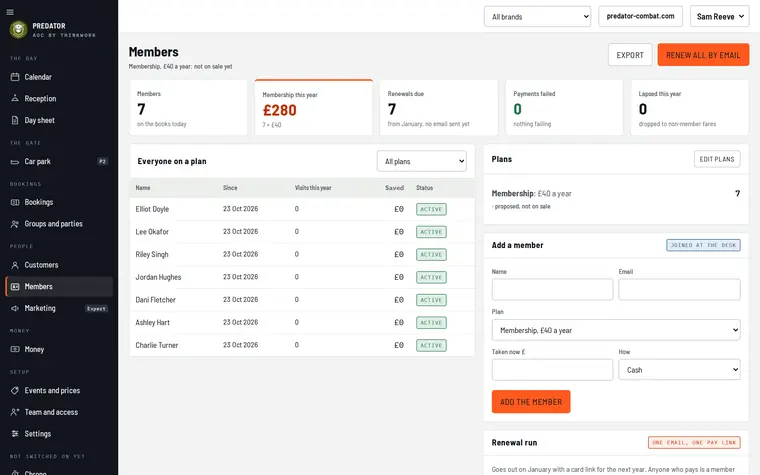Select the Membership this year card
Image resolution: width=760 pixels, height=475 pixels.
[314, 108]
